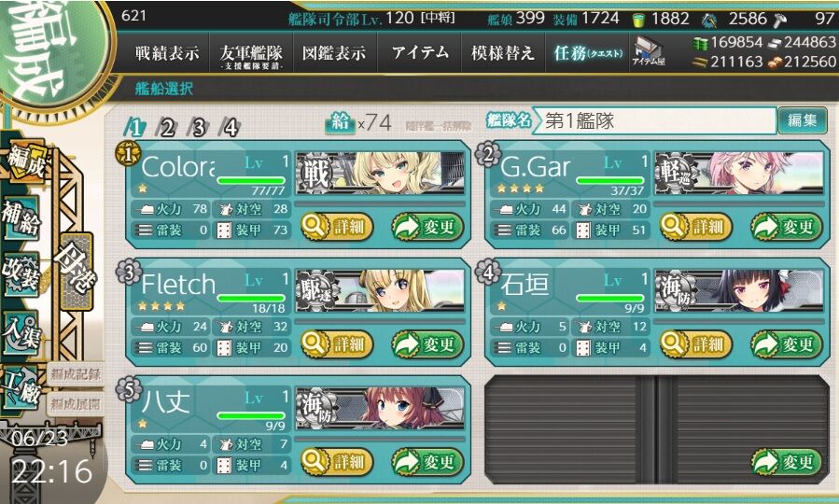This screenshot has height=504, width=839.
Task: Open 任務 (クエスト) menu
Action: coord(588,53)
